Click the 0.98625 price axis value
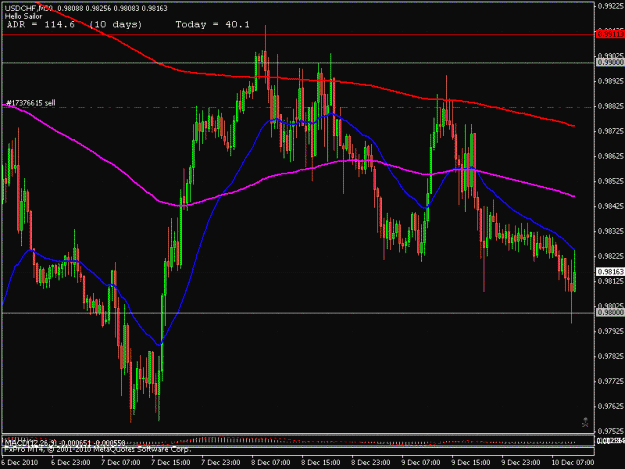Image resolution: width=625 pixels, height=469 pixels. tap(611, 156)
